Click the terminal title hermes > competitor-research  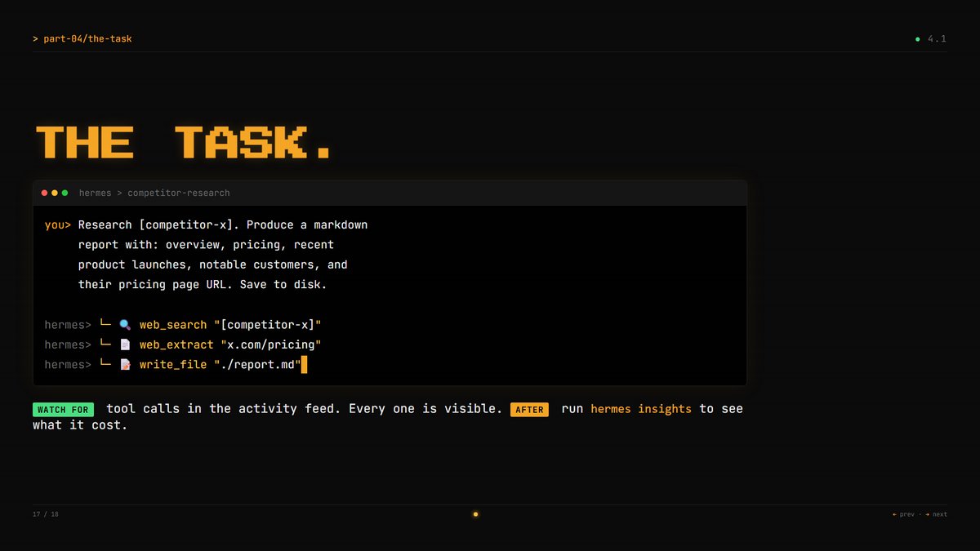[x=154, y=193]
